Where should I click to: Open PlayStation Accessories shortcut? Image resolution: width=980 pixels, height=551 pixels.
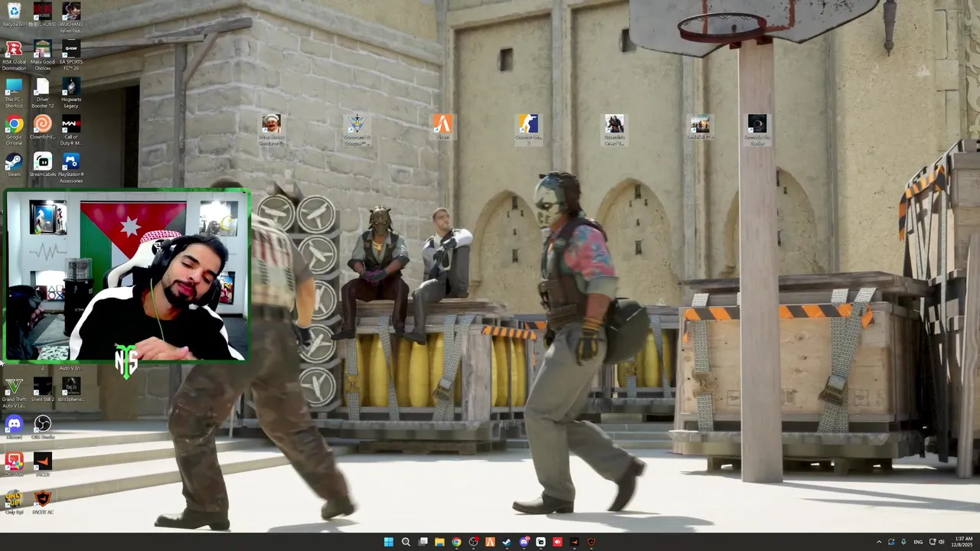pyautogui.click(x=70, y=168)
